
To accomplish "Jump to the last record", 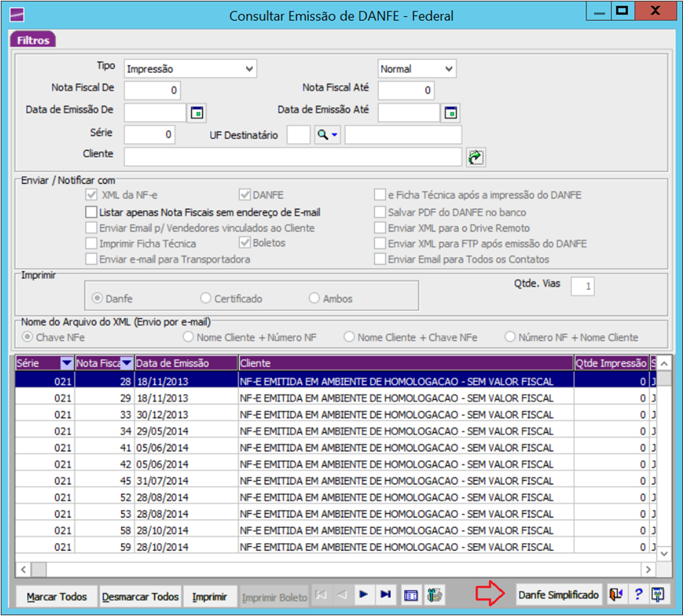I will coord(386,595).
